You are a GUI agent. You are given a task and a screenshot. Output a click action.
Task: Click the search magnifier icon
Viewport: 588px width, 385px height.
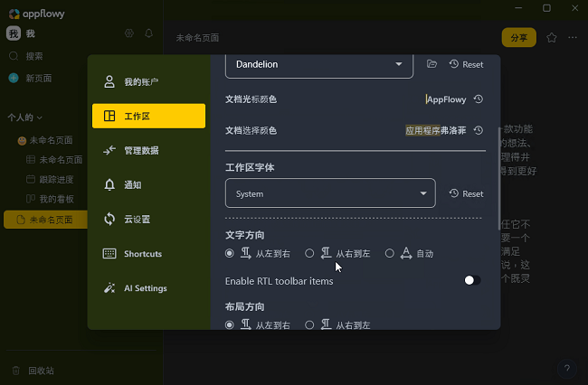point(14,56)
